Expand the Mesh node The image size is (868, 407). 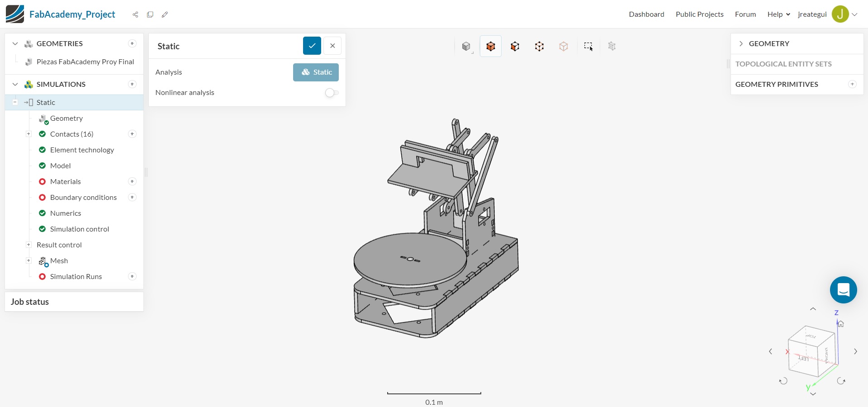click(28, 260)
